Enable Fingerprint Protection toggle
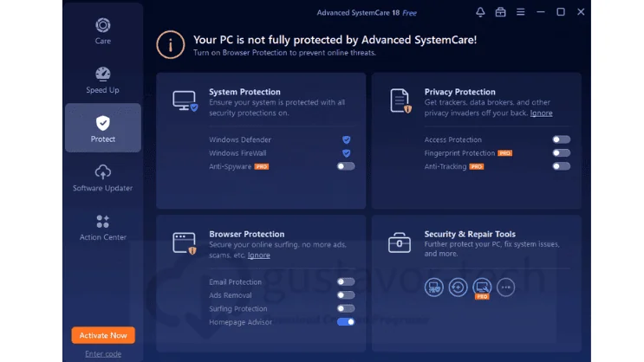 point(561,153)
